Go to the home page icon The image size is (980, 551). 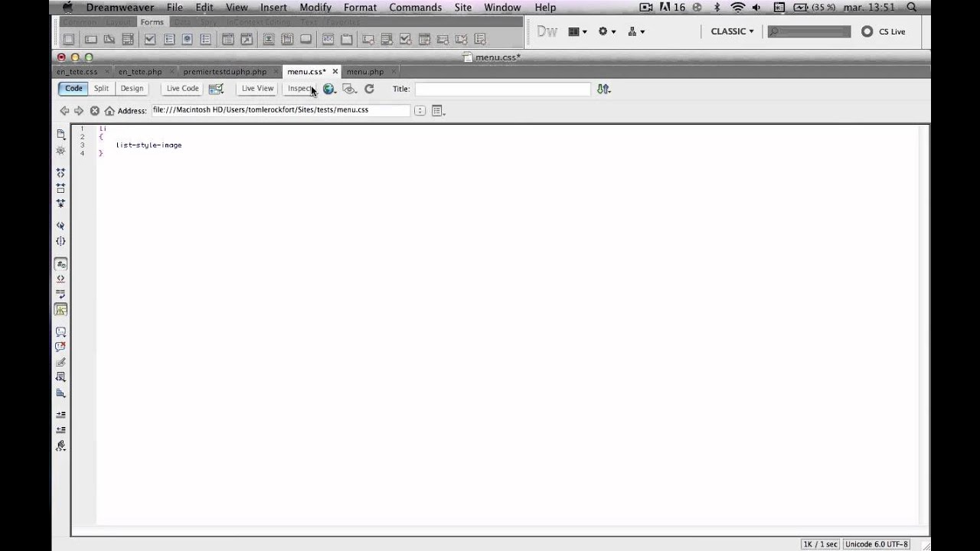point(109,111)
